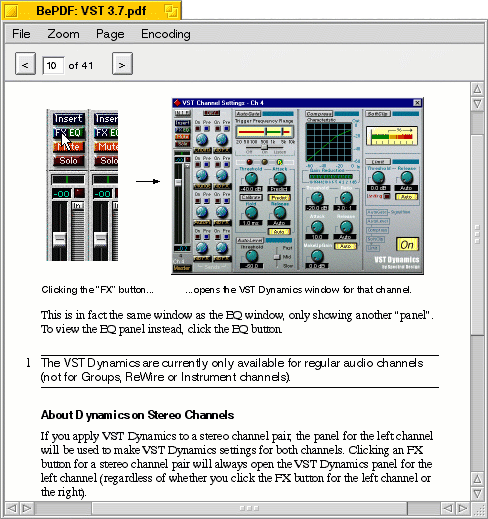Click the soft clip level meter in the picture
The image size is (488, 519).
(x=392, y=136)
